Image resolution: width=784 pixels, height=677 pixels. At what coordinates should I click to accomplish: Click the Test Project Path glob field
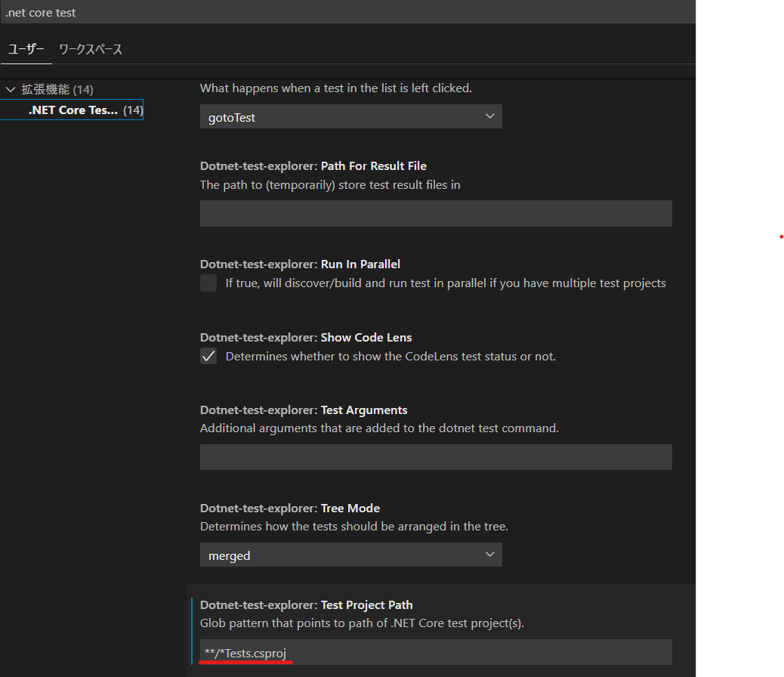click(436, 652)
